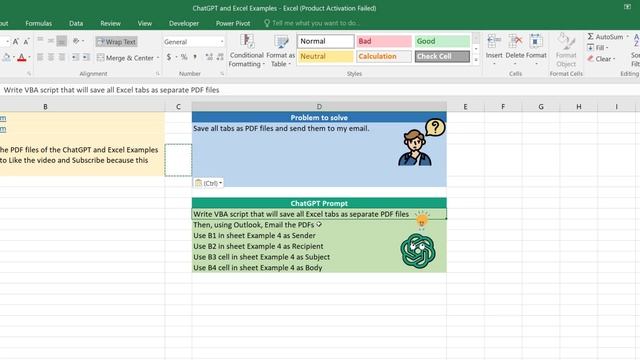Apply the green Good cell style

tap(442, 41)
